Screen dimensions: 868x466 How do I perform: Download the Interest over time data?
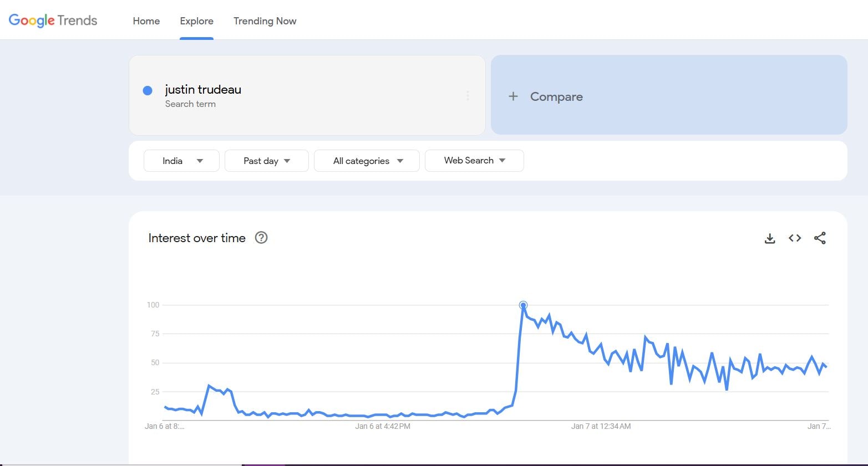click(x=770, y=238)
